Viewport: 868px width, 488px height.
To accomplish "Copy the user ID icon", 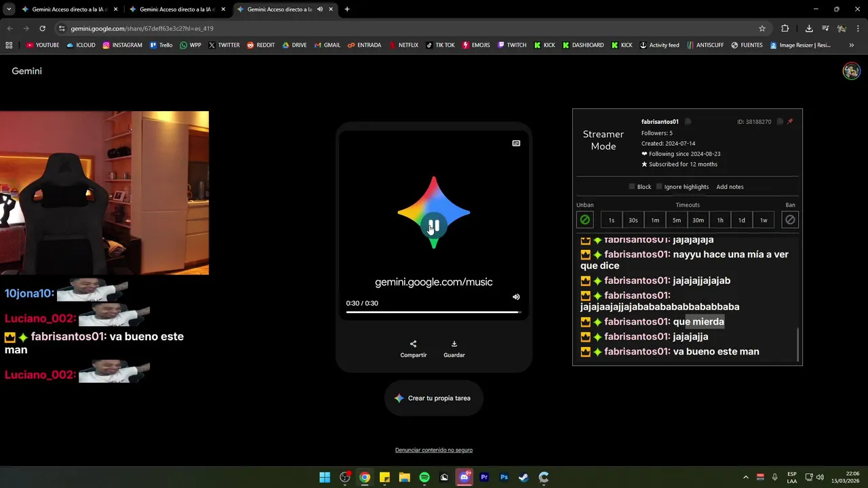I will coord(780,121).
